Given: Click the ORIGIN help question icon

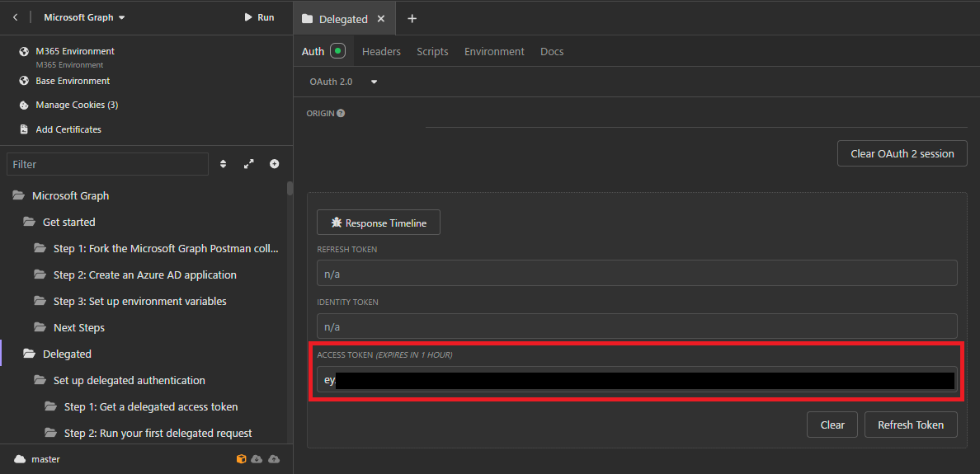Looking at the screenshot, I should tap(341, 113).
